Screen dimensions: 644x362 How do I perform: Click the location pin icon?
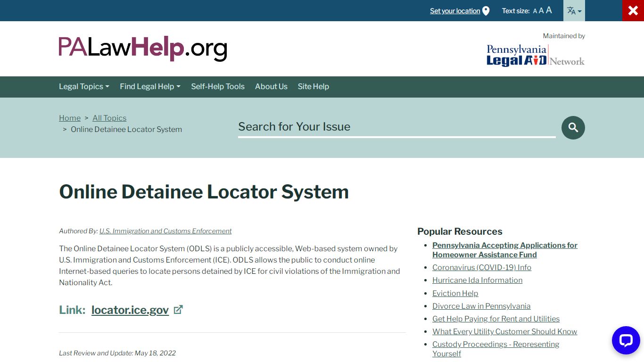click(486, 11)
